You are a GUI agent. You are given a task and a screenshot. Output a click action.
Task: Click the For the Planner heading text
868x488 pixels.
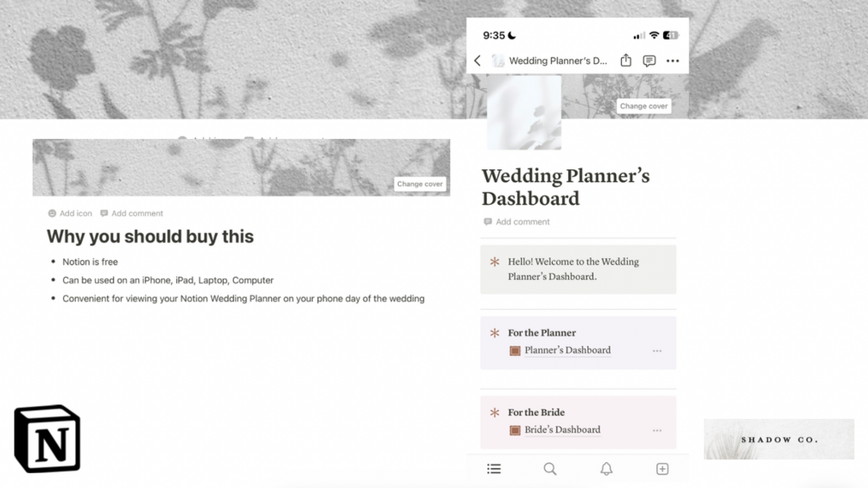[x=542, y=333]
